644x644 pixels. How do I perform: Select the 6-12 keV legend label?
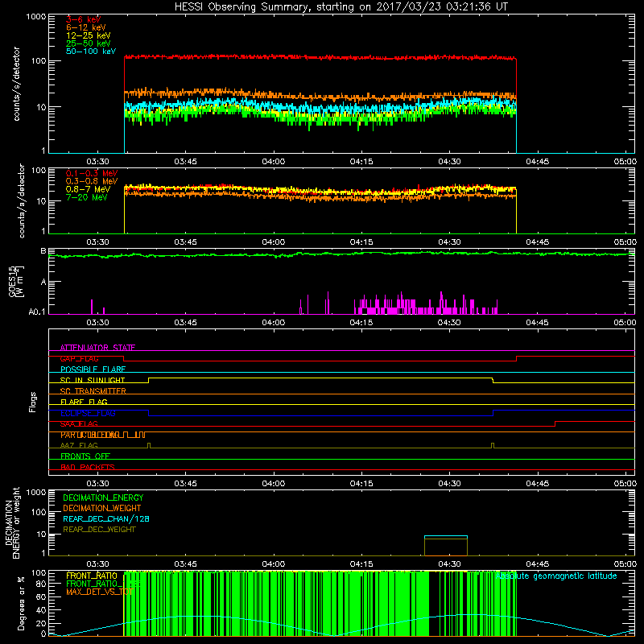pos(86,27)
